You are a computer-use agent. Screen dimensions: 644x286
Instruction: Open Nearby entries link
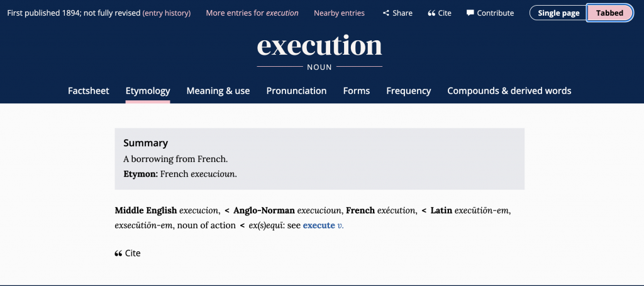pos(339,13)
